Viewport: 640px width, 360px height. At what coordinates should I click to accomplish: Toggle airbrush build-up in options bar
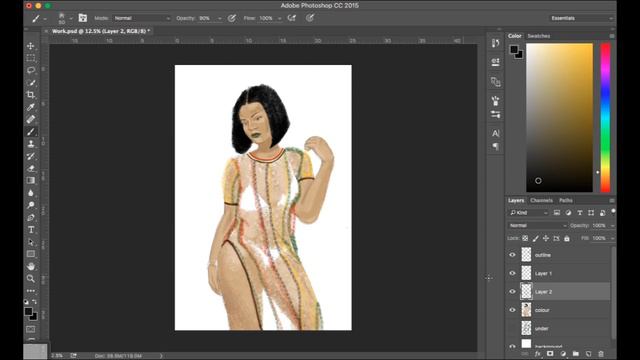click(291, 18)
